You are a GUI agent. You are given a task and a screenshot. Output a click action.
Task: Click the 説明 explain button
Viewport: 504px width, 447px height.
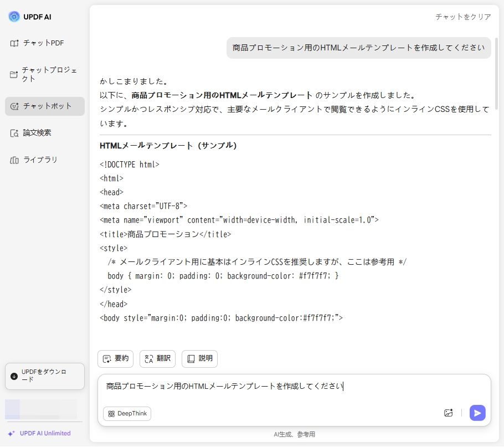199,358
